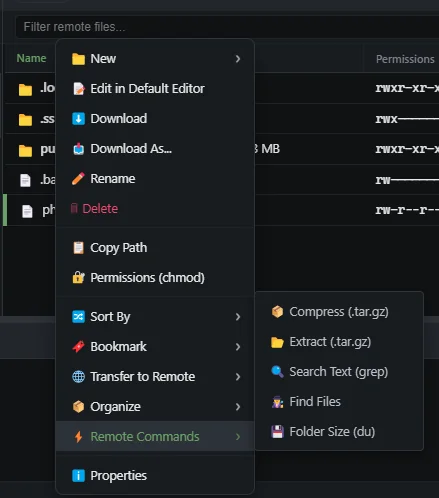This screenshot has width=439, height=498.
Task: Click the blue Download arrow icon
Action: click(x=78, y=119)
